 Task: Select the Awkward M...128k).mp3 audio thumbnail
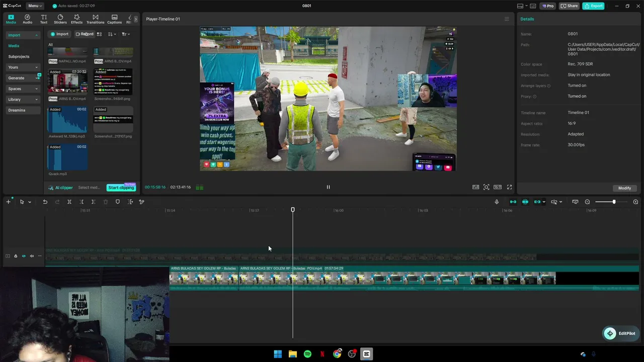click(67, 120)
